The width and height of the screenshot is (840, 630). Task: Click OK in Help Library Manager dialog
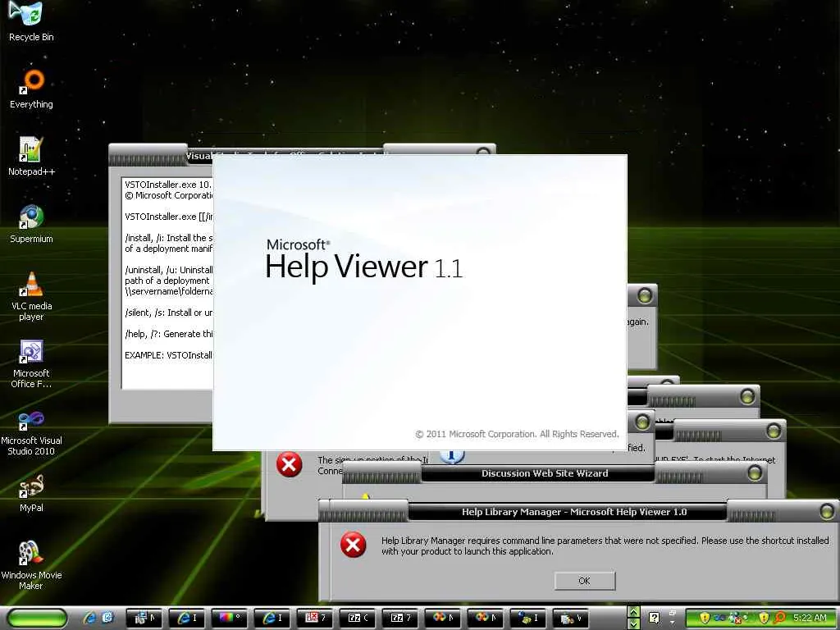click(584, 581)
